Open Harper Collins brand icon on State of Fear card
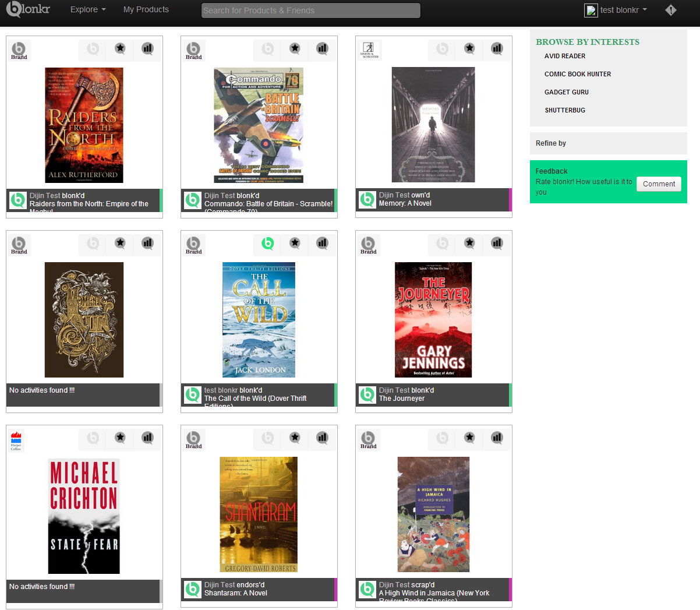 coord(16,440)
